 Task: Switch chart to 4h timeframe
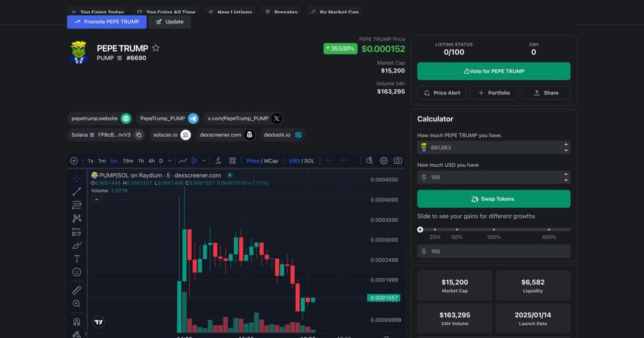(152, 161)
